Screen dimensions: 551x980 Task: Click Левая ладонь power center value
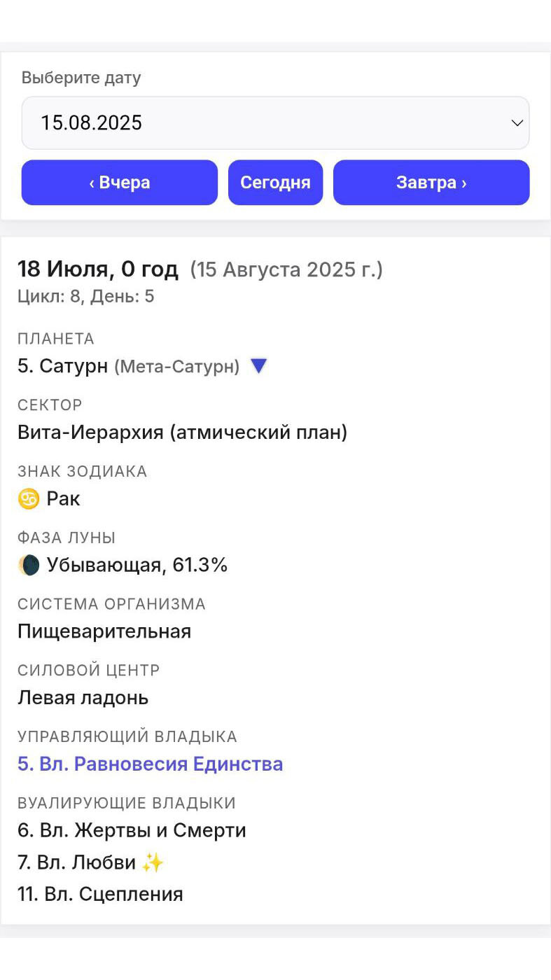tap(83, 698)
